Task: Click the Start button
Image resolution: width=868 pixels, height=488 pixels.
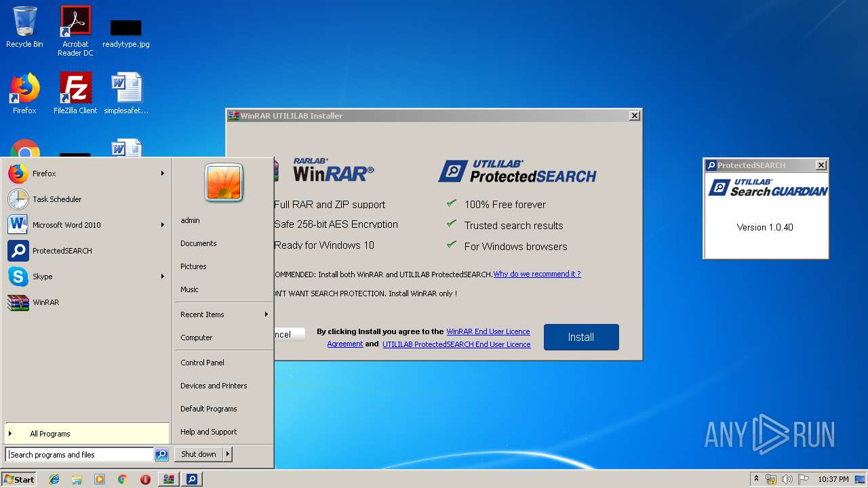Action: pos(19,479)
